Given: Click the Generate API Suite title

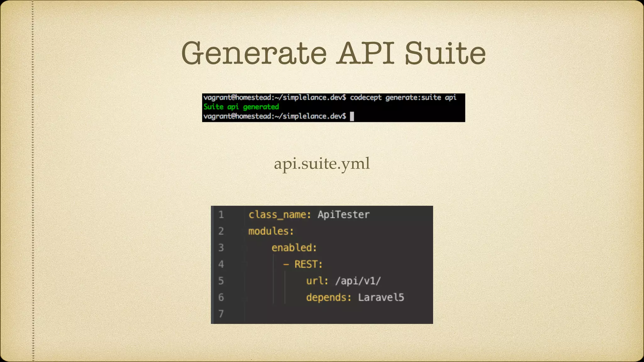Looking at the screenshot, I should [333, 53].
